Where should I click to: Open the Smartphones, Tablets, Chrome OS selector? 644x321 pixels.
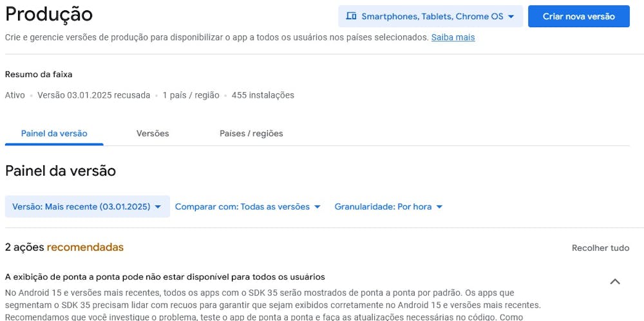(430, 17)
